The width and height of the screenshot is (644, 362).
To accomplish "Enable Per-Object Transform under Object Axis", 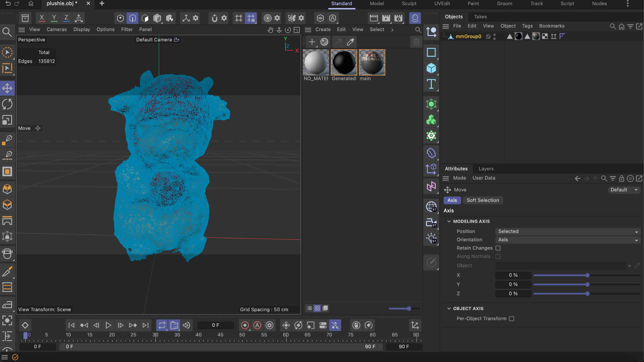I will pos(511,318).
